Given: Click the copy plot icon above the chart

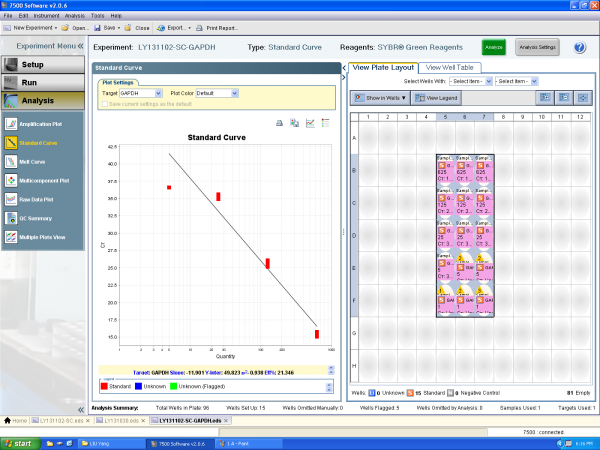Looking at the screenshot, I should tap(294, 123).
